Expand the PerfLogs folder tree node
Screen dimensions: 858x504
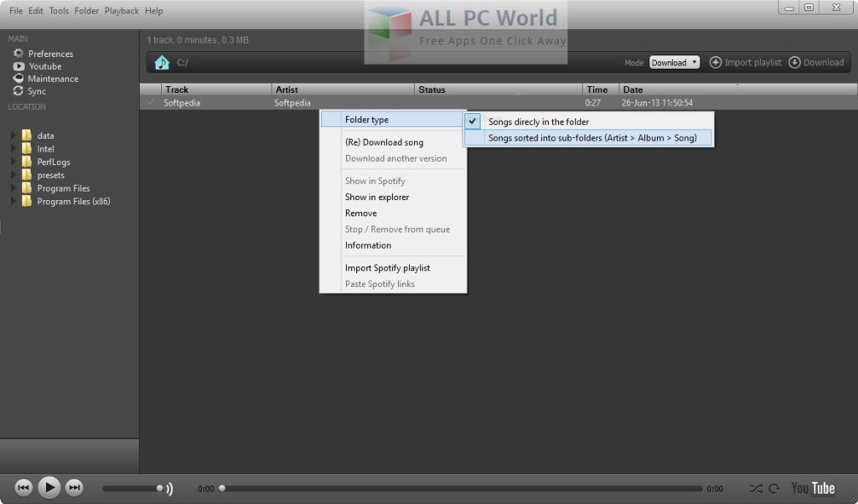point(13,162)
